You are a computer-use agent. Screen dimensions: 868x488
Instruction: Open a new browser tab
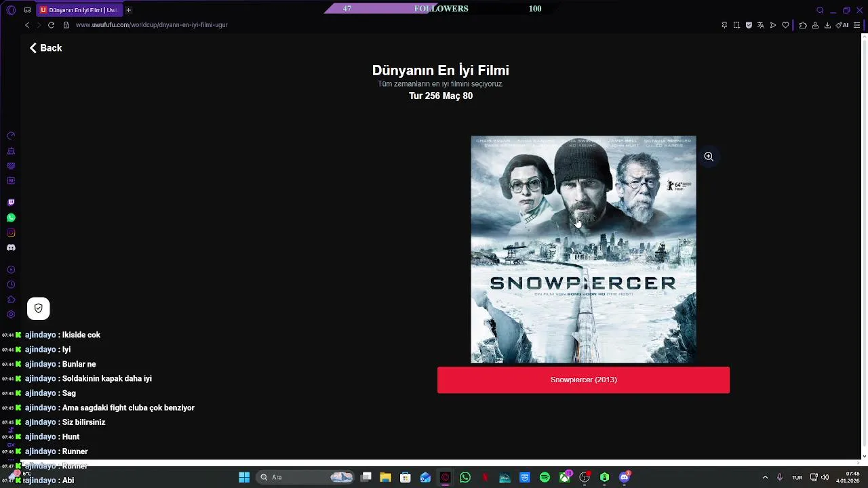128,10
